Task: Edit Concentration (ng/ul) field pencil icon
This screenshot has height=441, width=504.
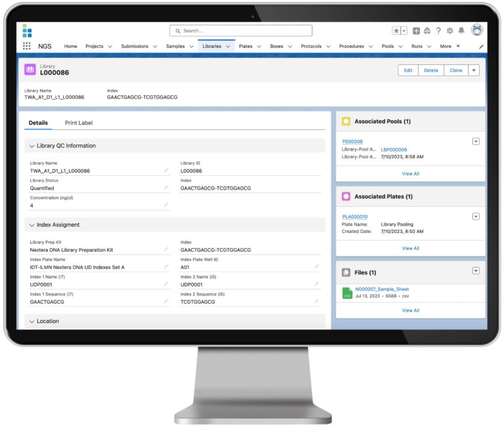Action: click(166, 205)
